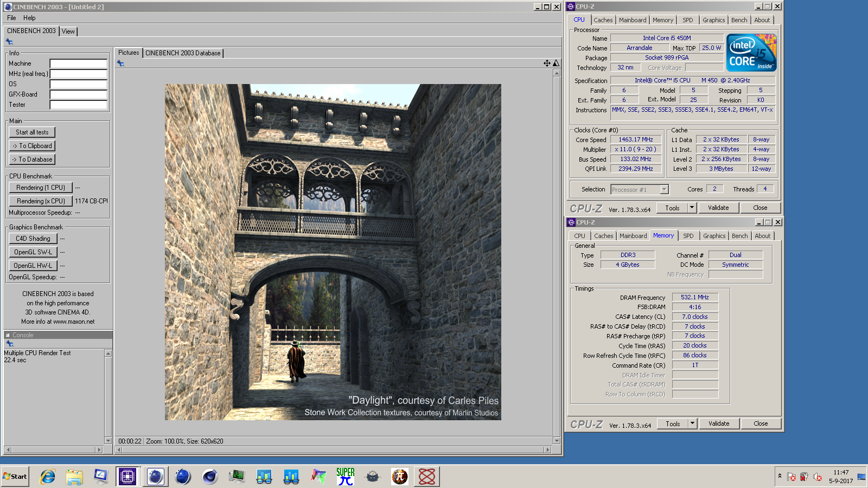Click the Start button
The height and width of the screenshot is (488, 868).
tap(15, 477)
